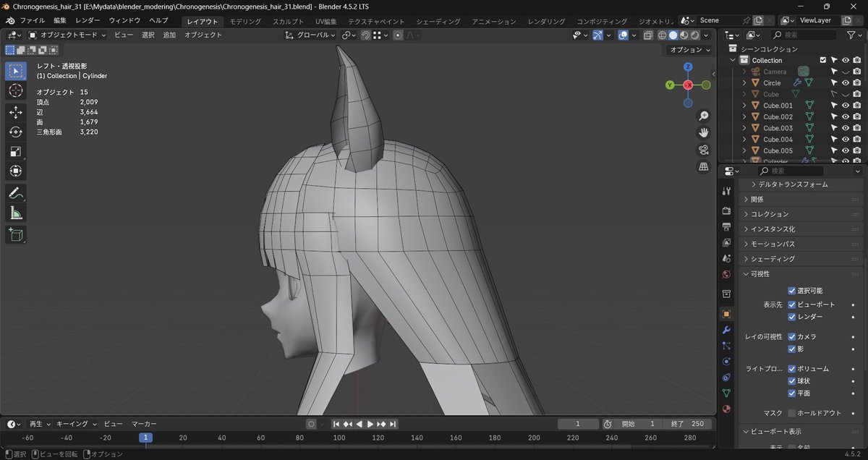Screen dimensions: 868x460
Task: Open the グローバル orientation dropdown
Action: [310, 35]
